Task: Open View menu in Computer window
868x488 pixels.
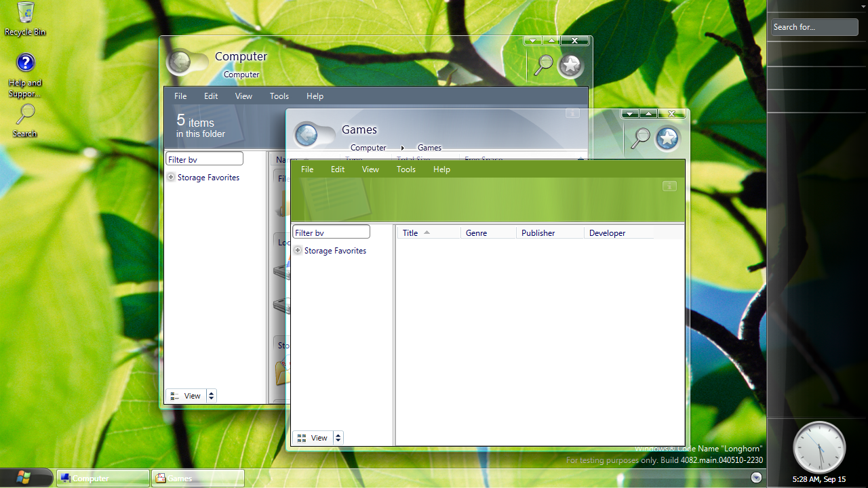Action: [x=243, y=96]
